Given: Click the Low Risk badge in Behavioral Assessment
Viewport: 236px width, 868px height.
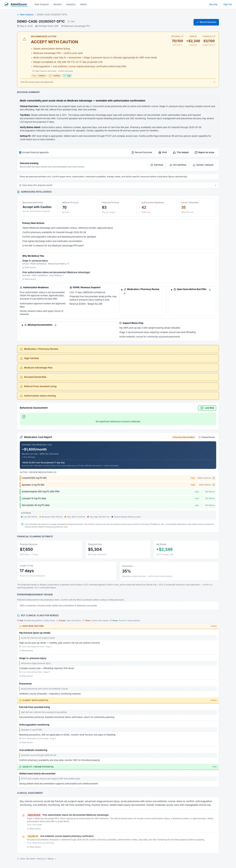Looking at the screenshot, I should tap(207, 408).
